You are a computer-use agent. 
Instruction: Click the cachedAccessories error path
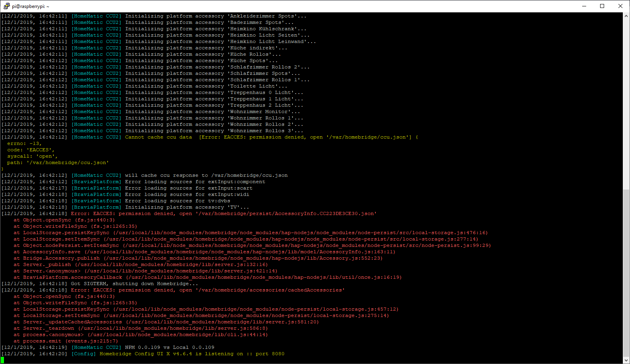click(270, 290)
